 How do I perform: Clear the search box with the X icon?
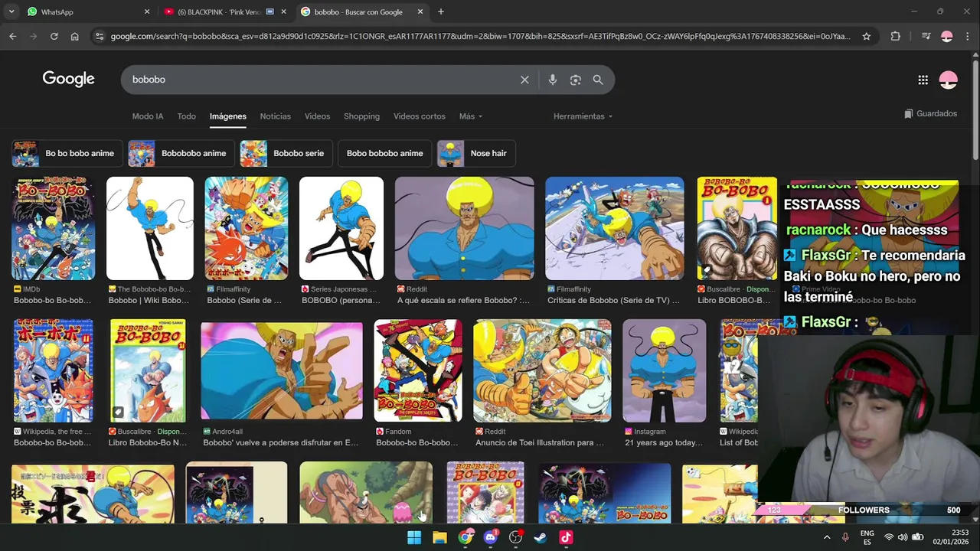point(524,80)
